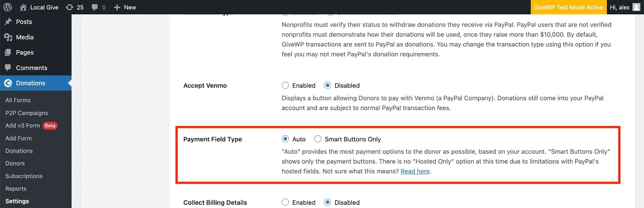
Task: Click the GiveWP Donations logo icon
Action: pyautogui.click(x=8, y=83)
